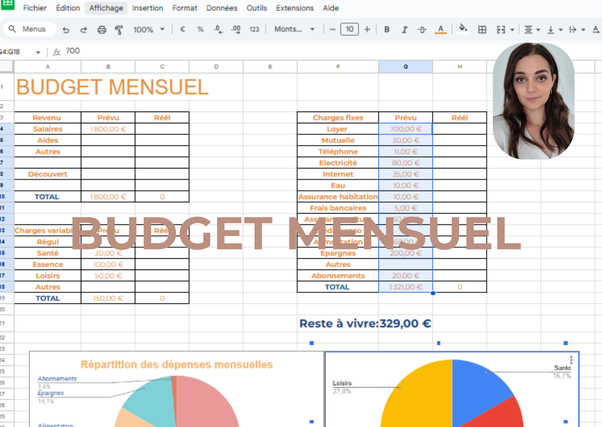Image resolution: width=602 pixels, height=427 pixels.
Task: Select column D header
Action: click(x=216, y=66)
